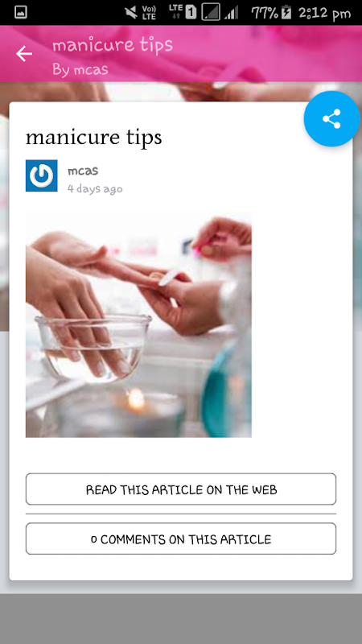The height and width of the screenshot is (644, 362).
Task: Tap 'By mcas' subtitle in header
Action: tap(80, 69)
